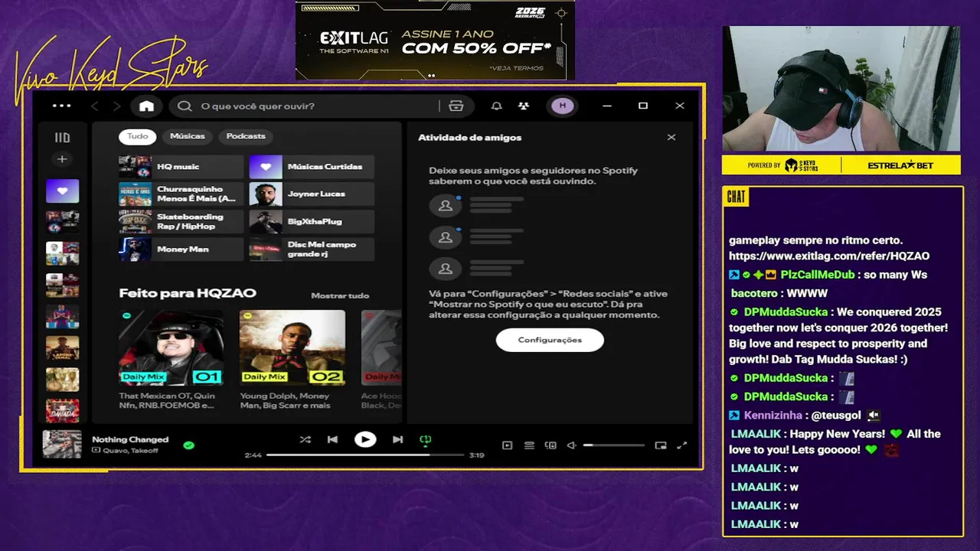Image resolution: width=980 pixels, height=551 pixels.
Task: Create a playlist with the plus icon
Action: coord(62,159)
